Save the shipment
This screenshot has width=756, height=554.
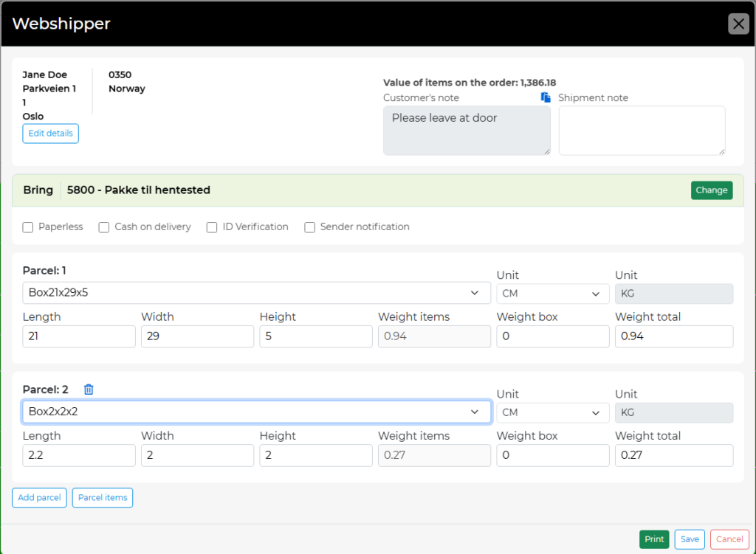pyautogui.click(x=690, y=539)
